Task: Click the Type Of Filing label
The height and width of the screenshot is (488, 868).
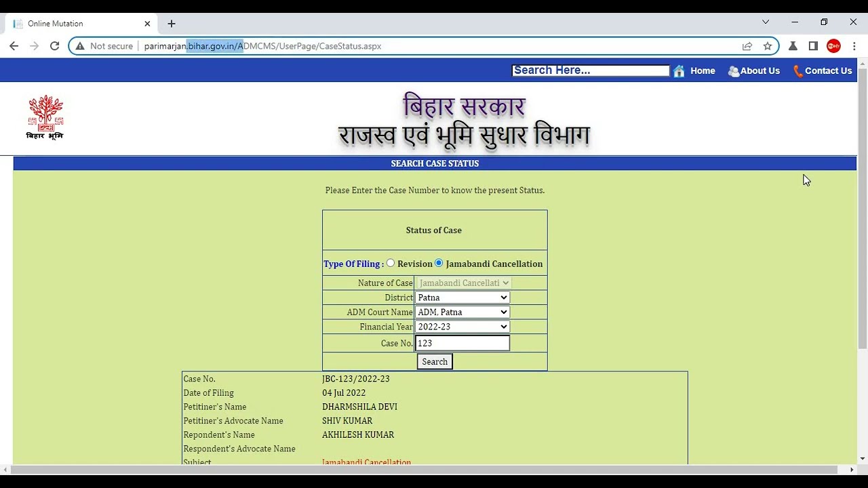Action: tap(351, 264)
